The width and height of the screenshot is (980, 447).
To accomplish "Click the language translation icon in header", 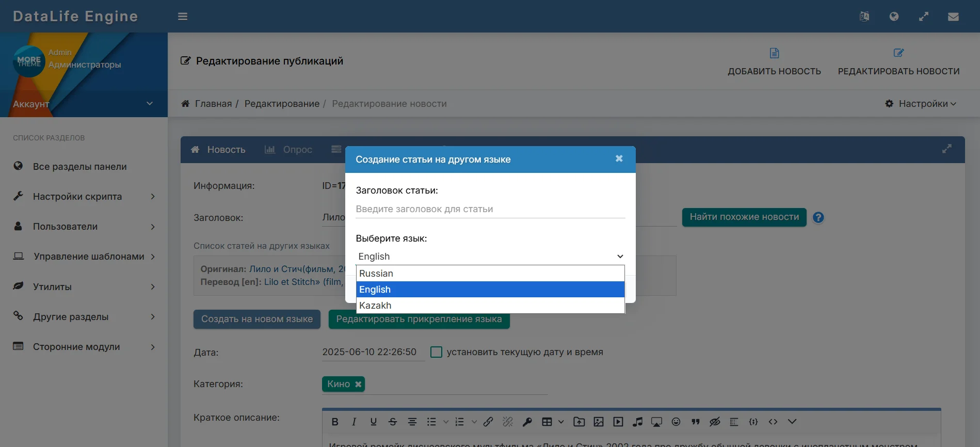I will pyautogui.click(x=864, y=17).
